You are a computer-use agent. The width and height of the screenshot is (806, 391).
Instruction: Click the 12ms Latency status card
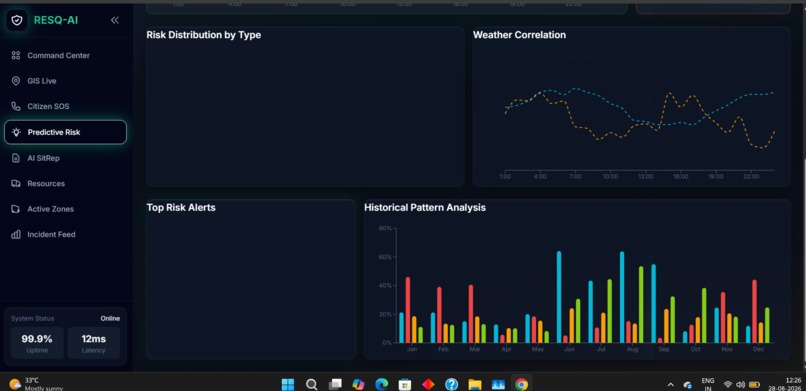(94, 343)
